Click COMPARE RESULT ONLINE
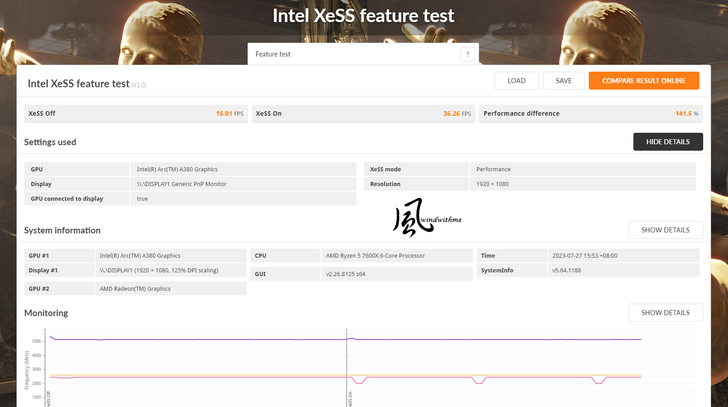Viewport: 728px width, 407px height. coord(643,81)
